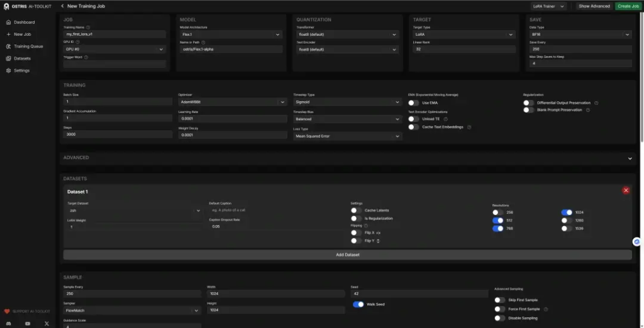Click the Training Name input field
The height and width of the screenshot is (328, 644).
coord(114,35)
